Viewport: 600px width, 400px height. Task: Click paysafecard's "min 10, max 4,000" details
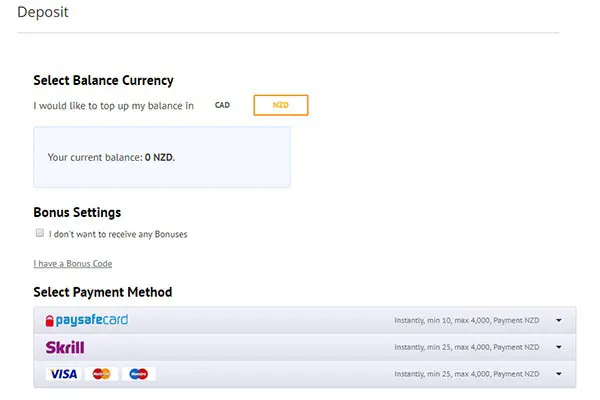coord(466,321)
